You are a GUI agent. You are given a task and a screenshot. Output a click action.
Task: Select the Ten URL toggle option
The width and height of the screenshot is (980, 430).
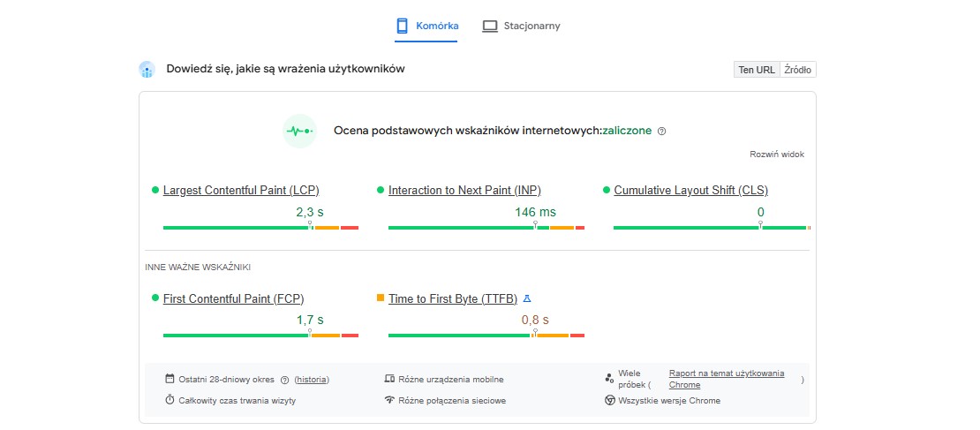point(757,70)
